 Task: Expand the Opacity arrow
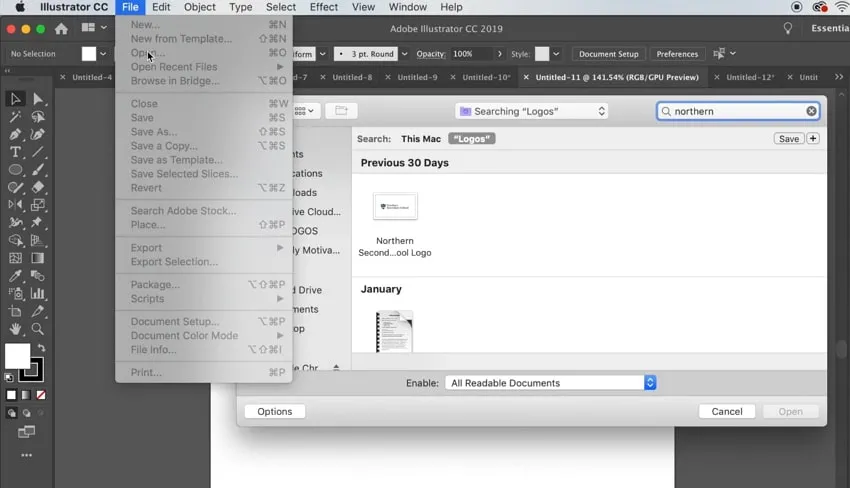(x=499, y=54)
